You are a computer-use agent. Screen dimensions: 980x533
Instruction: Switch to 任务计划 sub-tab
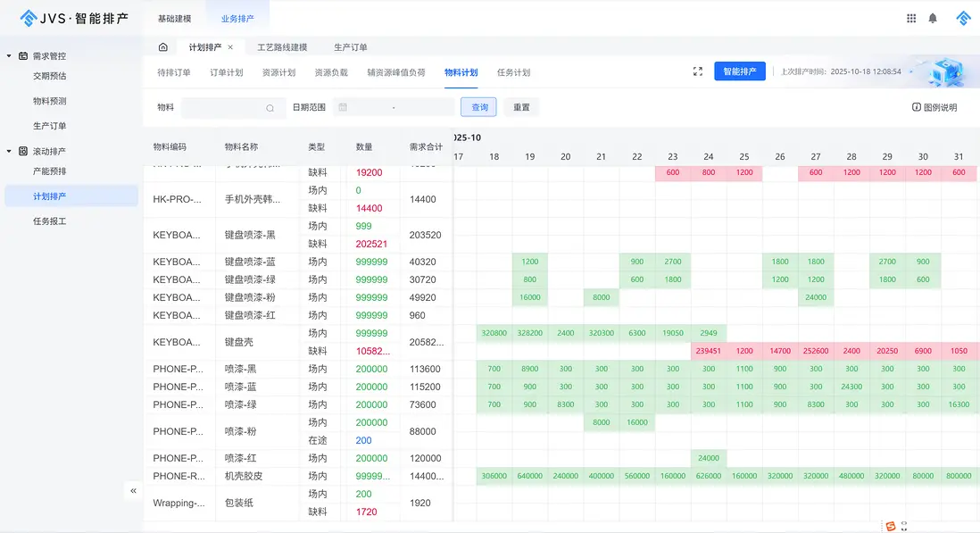tap(514, 72)
